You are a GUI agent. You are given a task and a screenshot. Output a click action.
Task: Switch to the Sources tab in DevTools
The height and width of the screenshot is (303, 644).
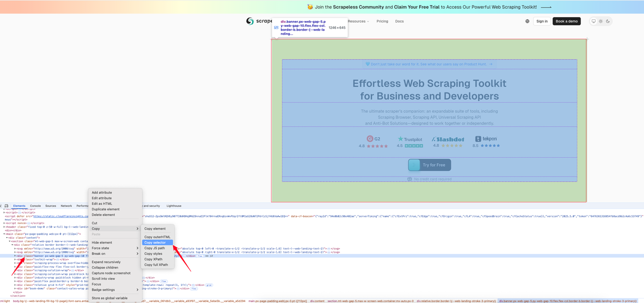tap(51, 206)
